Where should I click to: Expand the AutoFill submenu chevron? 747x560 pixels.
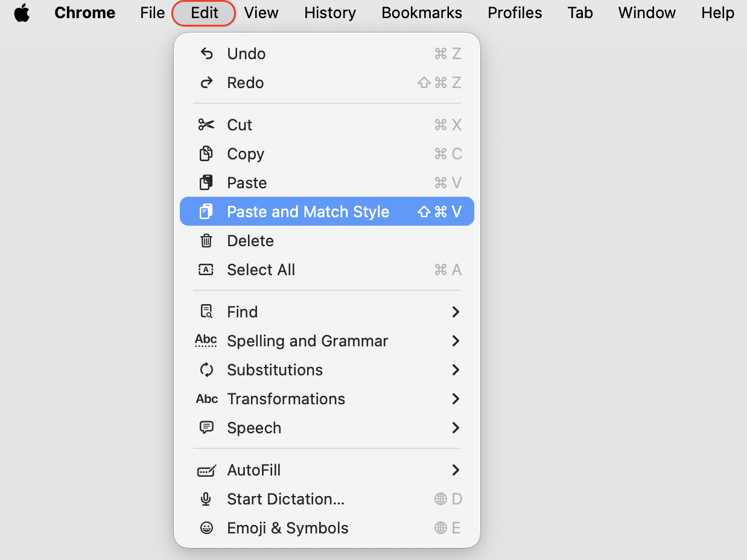456,470
